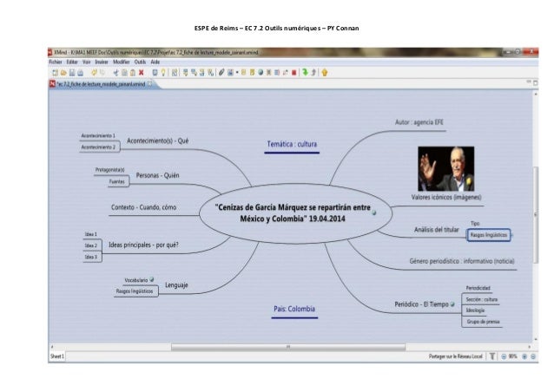Click the Print toolbar icon
This screenshot has height=392, width=554.
click(81, 73)
